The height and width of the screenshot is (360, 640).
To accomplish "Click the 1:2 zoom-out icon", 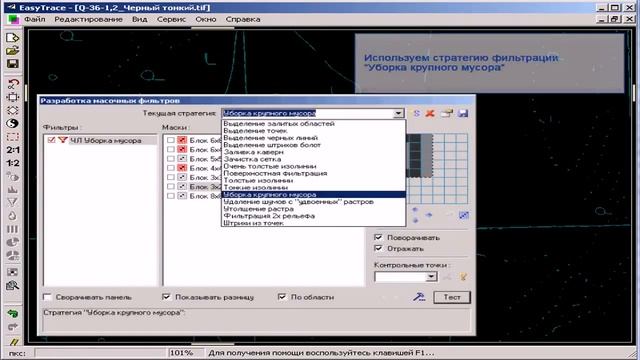I will [13, 163].
